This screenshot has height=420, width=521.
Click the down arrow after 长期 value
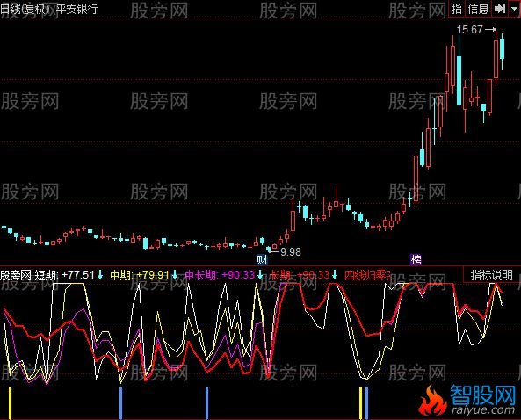click(335, 275)
